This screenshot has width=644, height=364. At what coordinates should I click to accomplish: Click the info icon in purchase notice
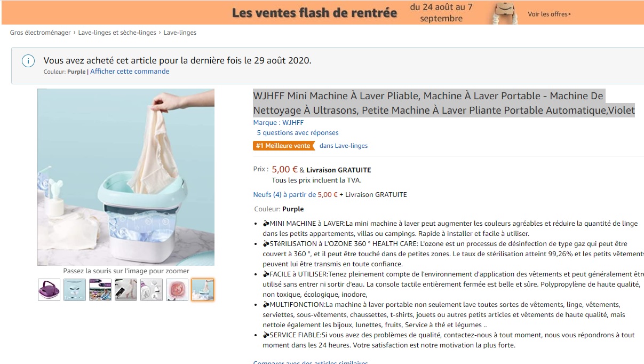point(28,61)
